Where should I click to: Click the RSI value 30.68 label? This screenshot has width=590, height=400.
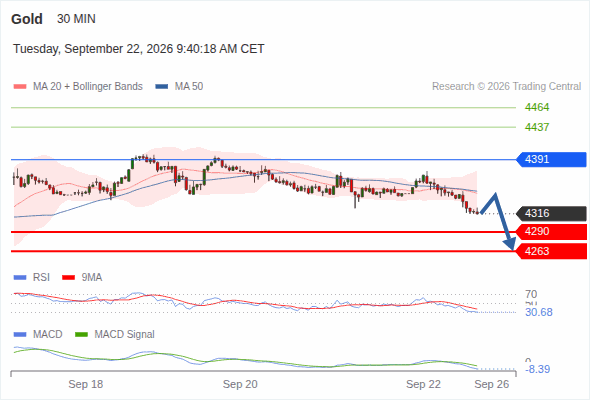(x=539, y=312)
